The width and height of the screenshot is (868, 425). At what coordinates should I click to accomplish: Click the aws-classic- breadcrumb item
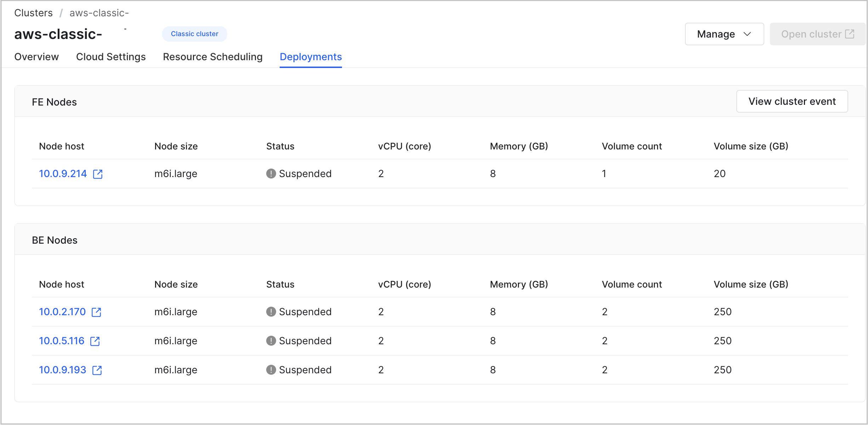coord(99,13)
